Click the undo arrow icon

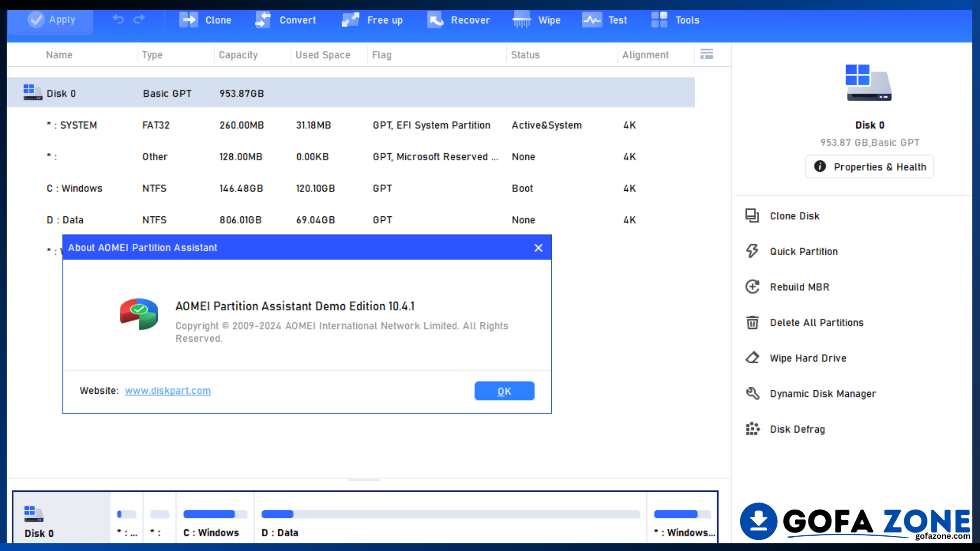118,19
